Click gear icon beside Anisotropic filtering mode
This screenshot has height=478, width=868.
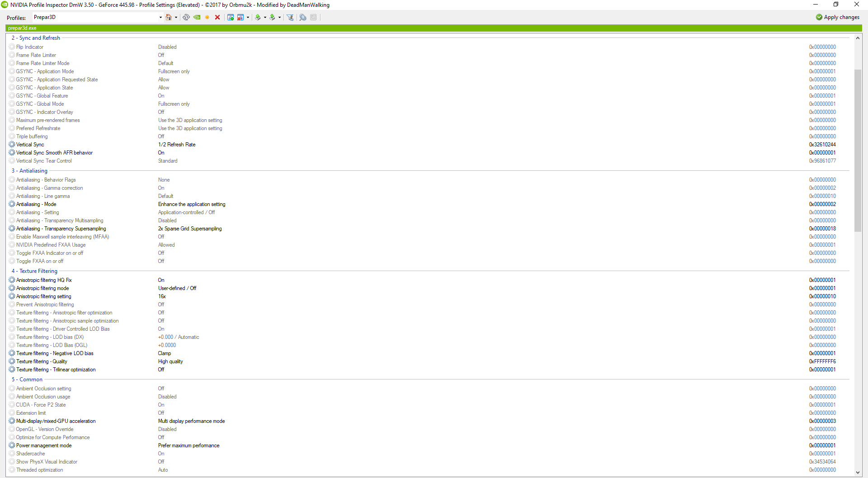(12, 288)
